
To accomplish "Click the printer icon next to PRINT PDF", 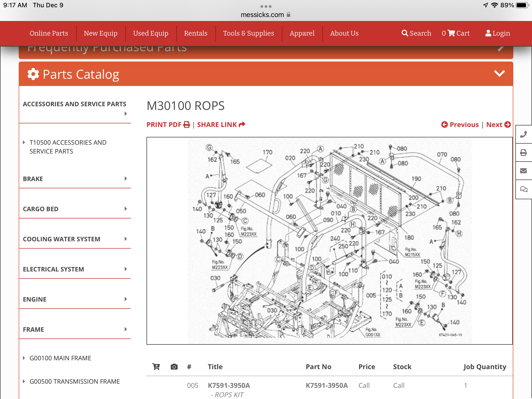I will coord(187,125).
